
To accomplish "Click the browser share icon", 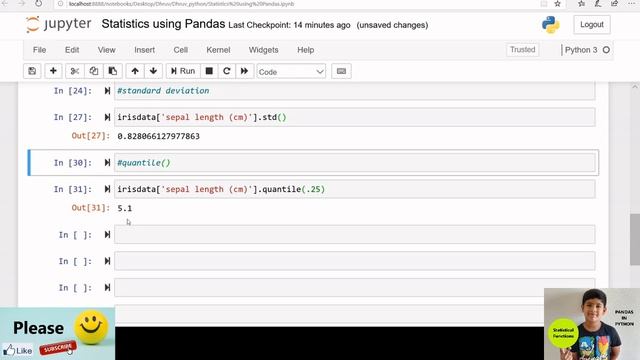I will pos(614,4).
